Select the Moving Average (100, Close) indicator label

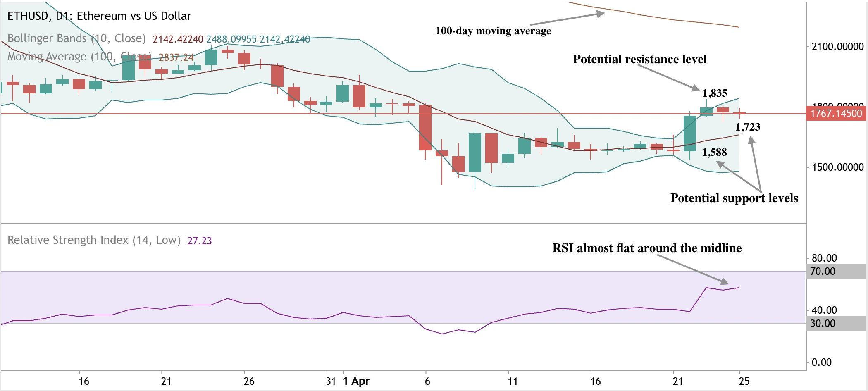(75, 56)
